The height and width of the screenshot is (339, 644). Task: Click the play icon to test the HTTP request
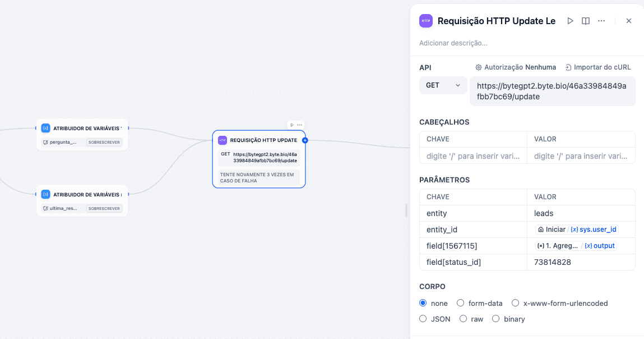tap(570, 20)
